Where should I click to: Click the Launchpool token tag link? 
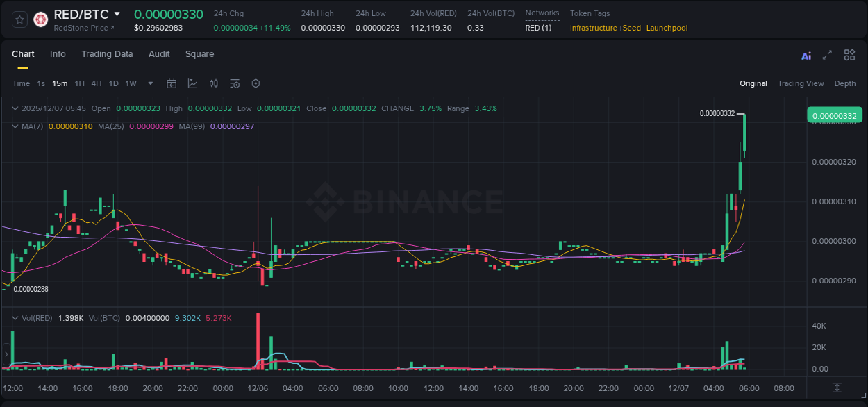pos(667,28)
